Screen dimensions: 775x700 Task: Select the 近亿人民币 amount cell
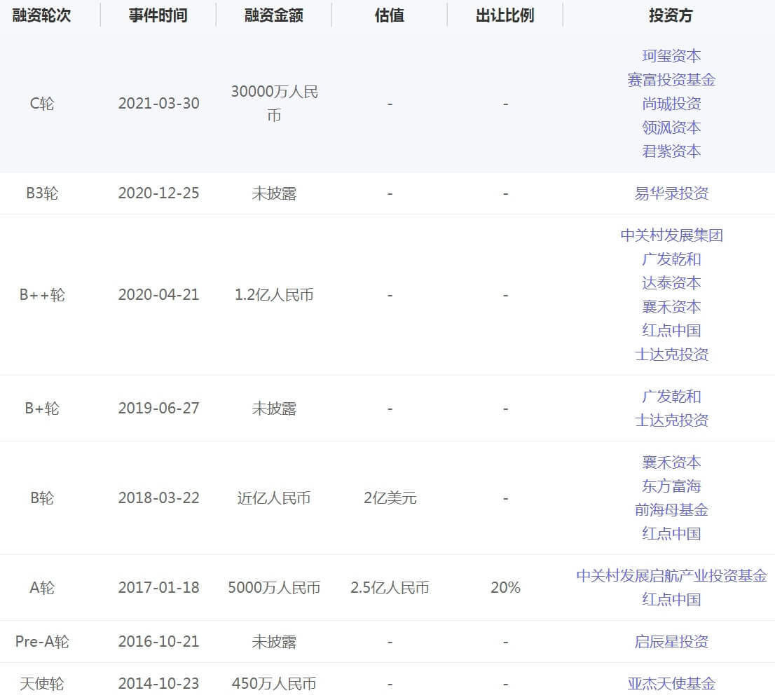[x=274, y=498]
